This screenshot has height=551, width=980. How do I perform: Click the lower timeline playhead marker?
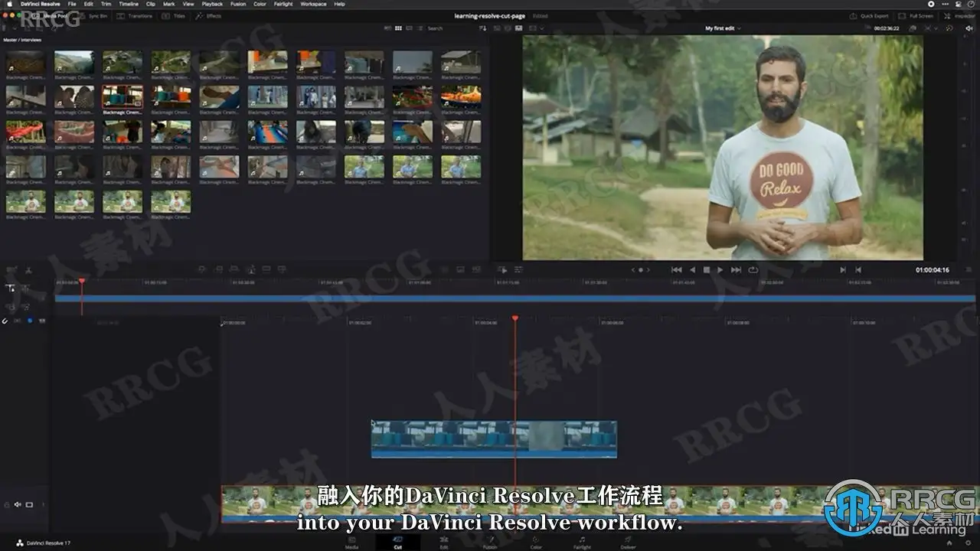click(515, 318)
